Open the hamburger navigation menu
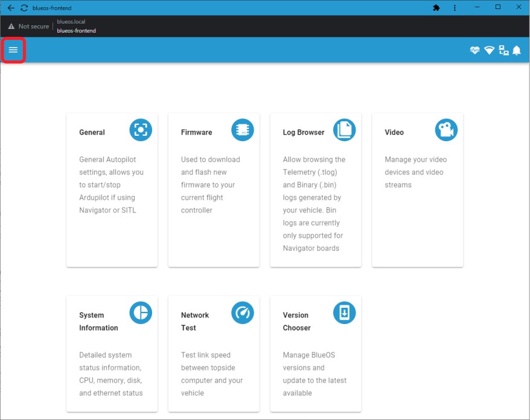The width and height of the screenshot is (530, 420). (x=13, y=50)
